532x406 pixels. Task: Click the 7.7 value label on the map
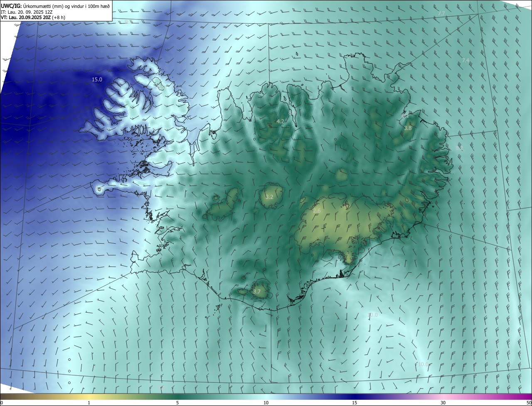click(x=441, y=14)
